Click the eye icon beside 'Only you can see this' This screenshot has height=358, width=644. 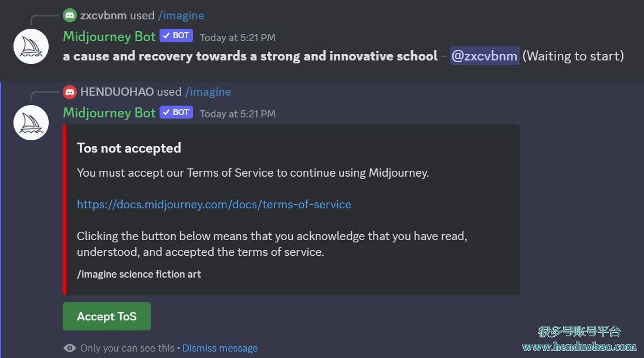[70, 348]
